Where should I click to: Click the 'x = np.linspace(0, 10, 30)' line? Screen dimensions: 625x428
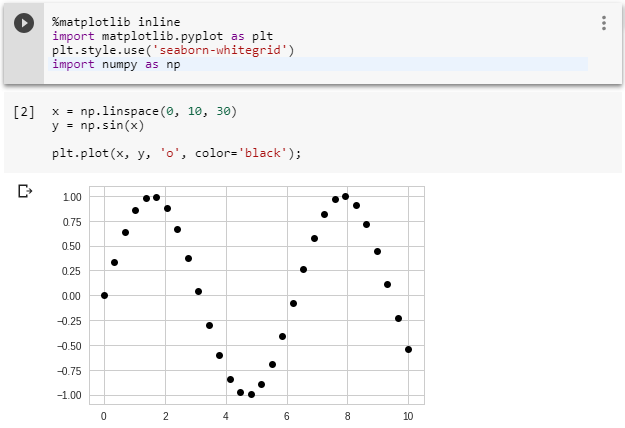pos(144,111)
